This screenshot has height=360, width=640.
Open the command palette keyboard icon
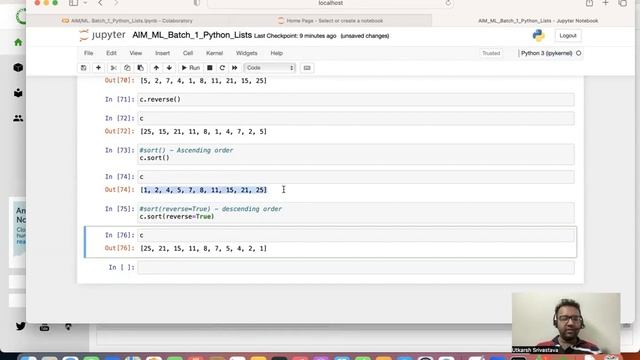click(x=307, y=68)
